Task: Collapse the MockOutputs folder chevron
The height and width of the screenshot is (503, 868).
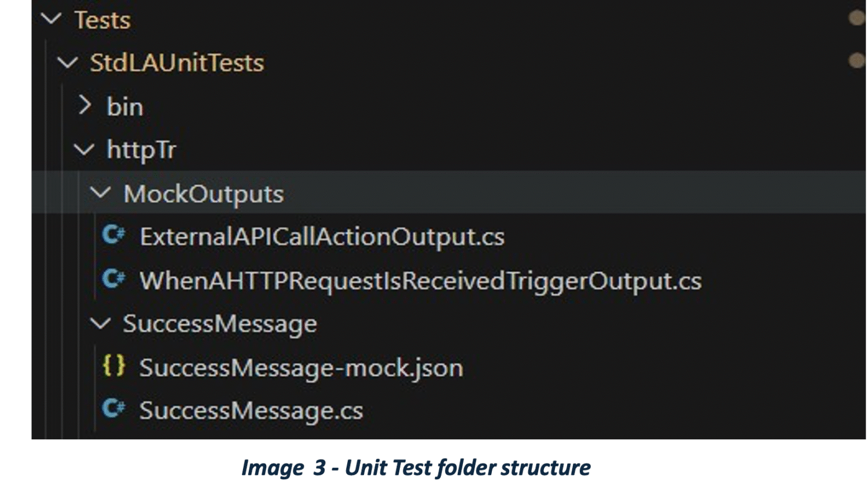Action: pyautogui.click(x=101, y=193)
